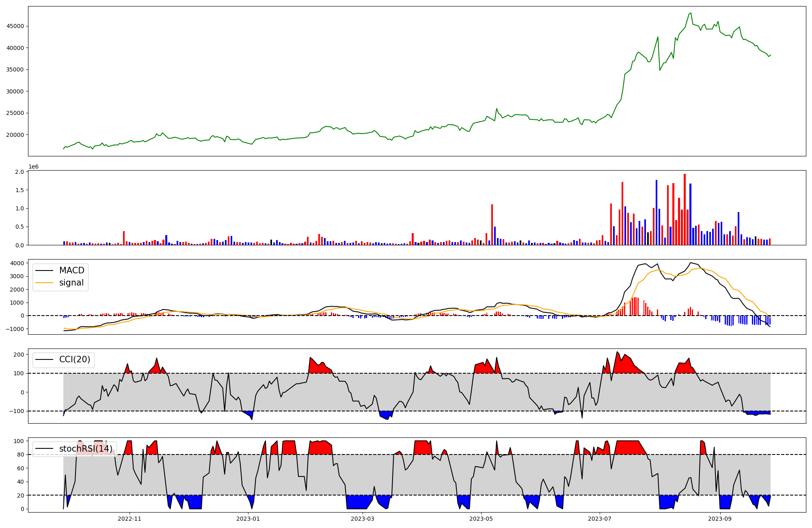The height and width of the screenshot is (528, 812).
Task: Click the 2023-05 x-axis date label
Action: tap(481, 519)
